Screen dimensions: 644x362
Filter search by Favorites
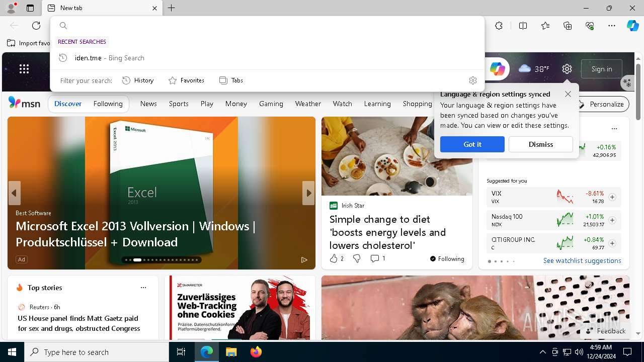point(186,80)
